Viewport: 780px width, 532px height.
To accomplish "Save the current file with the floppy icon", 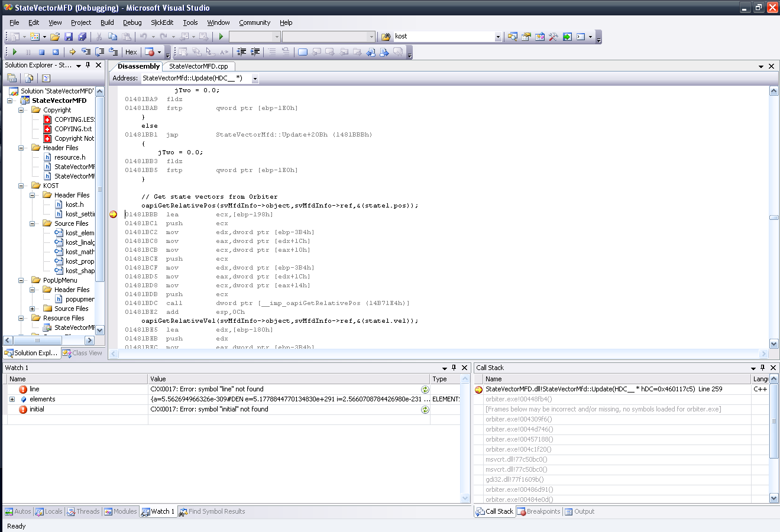I will click(x=69, y=37).
